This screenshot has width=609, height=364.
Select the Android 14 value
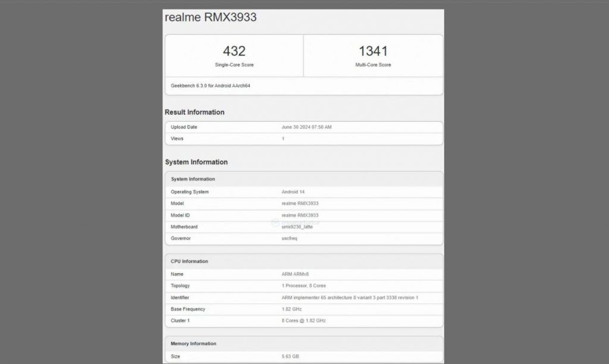(293, 192)
